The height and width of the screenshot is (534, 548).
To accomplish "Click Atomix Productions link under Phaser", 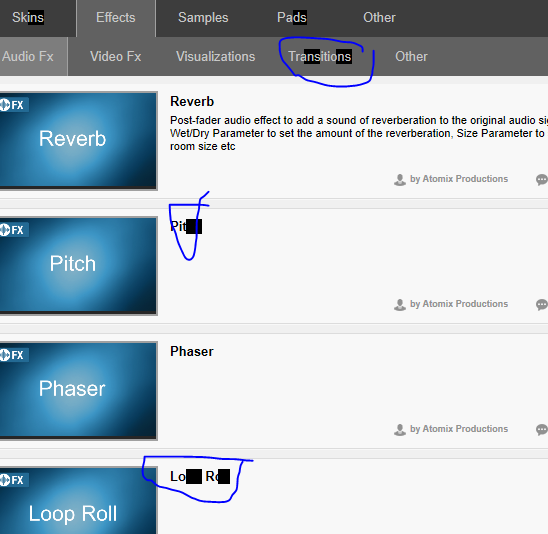I will pyautogui.click(x=459, y=429).
